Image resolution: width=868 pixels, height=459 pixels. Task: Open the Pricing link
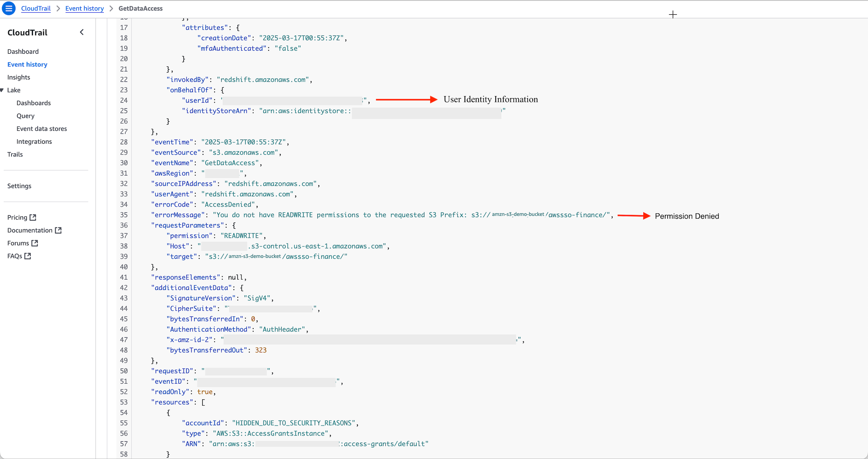(17, 217)
